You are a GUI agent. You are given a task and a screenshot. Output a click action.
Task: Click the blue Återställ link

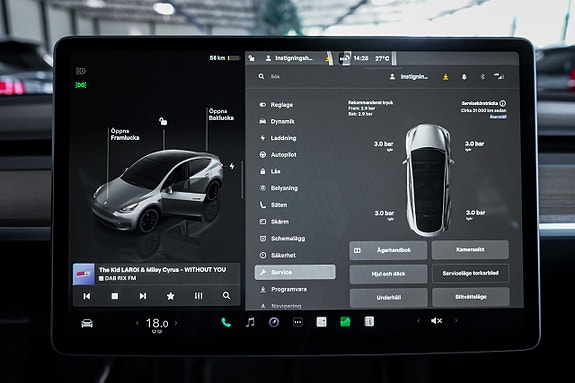point(498,117)
